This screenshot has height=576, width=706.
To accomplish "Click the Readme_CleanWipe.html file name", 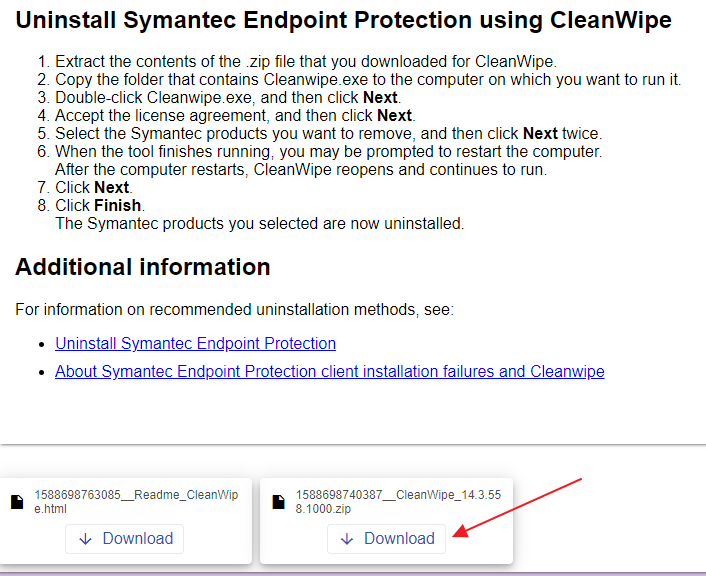I will click(x=136, y=501).
